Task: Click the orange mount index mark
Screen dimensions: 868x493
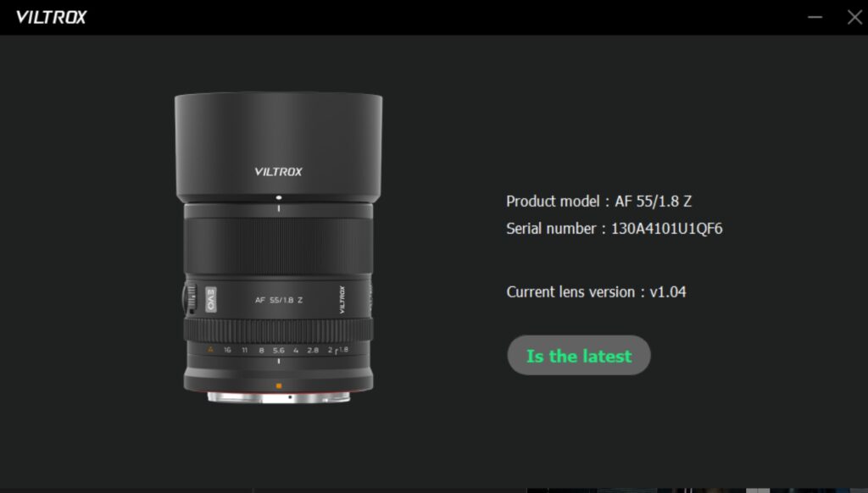Action: pos(278,385)
